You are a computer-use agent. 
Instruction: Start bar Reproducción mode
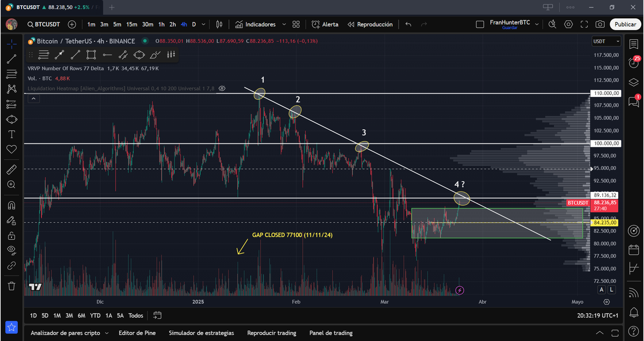tap(370, 24)
